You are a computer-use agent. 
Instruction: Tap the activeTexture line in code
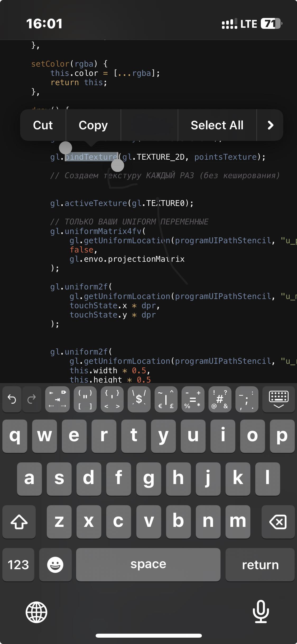click(x=122, y=203)
